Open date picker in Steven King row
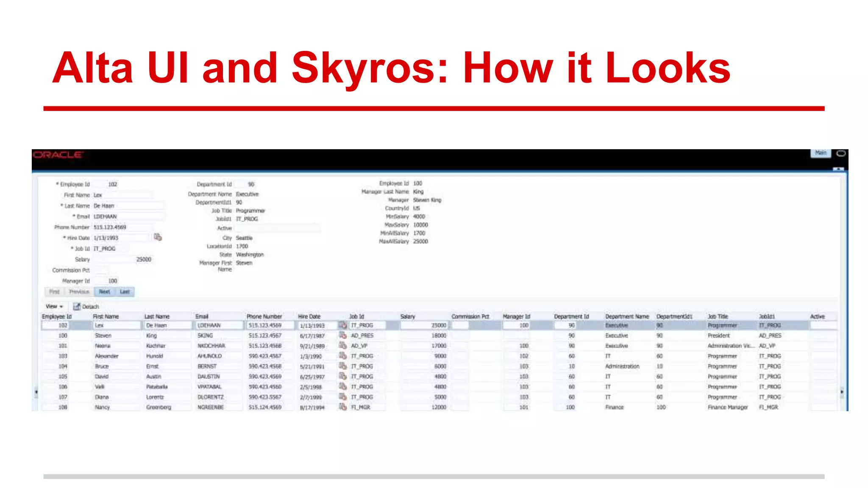Viewport: 868px width, 488px height. (343, 335)
